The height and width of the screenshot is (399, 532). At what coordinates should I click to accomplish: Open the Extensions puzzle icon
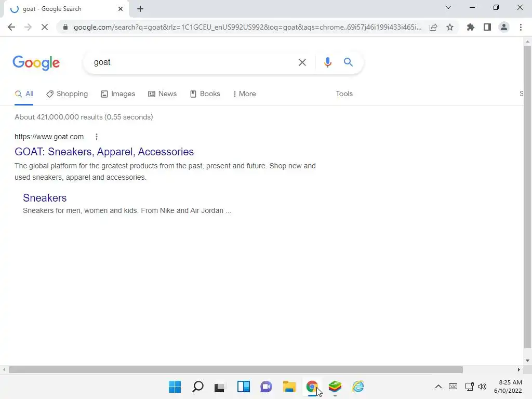(471, 27)
